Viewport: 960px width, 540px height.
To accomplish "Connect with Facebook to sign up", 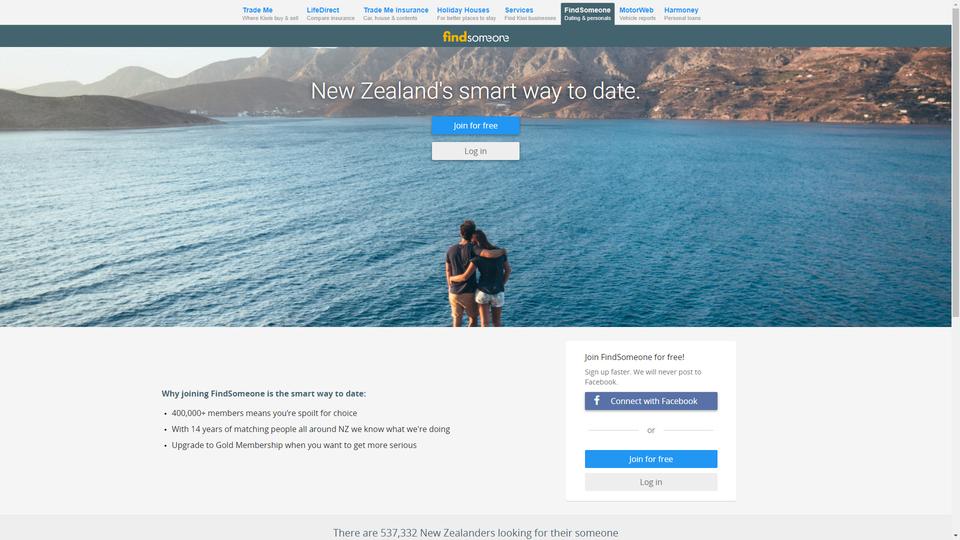I will point(651,401).
